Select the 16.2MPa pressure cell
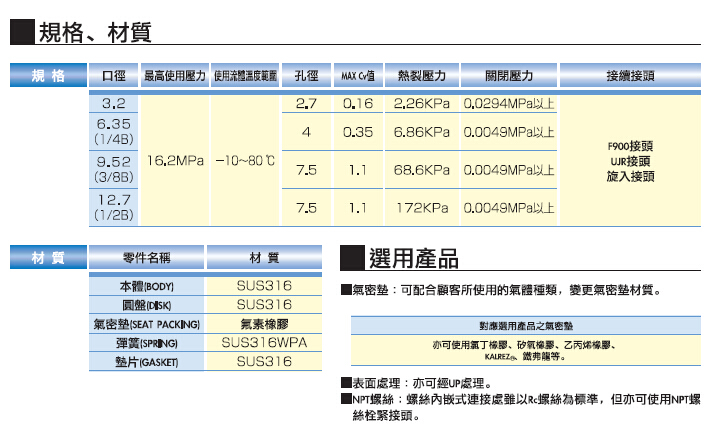The height and width of the screenshot is (433, 710). [175, 160]
